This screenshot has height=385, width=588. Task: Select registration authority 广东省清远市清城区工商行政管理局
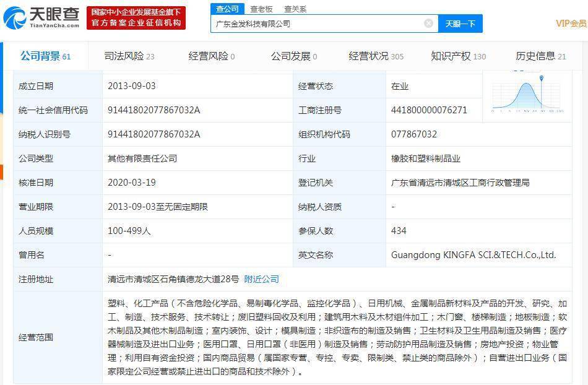pos(460,183)
